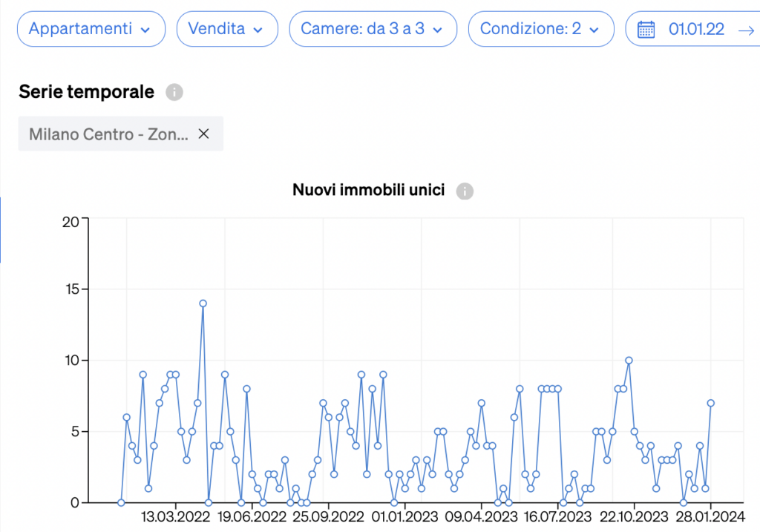Image resolution: width=760 pixels, height=532 pixels.
Task: Click the x-axis label 28.01.2024
Action: tap(710, 517)
